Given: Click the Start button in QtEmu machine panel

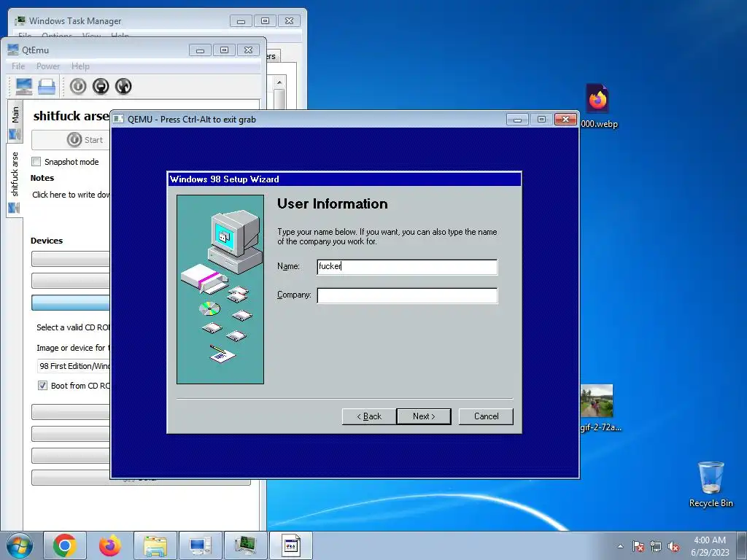Looking at the screenshot, I should [71, 139].
